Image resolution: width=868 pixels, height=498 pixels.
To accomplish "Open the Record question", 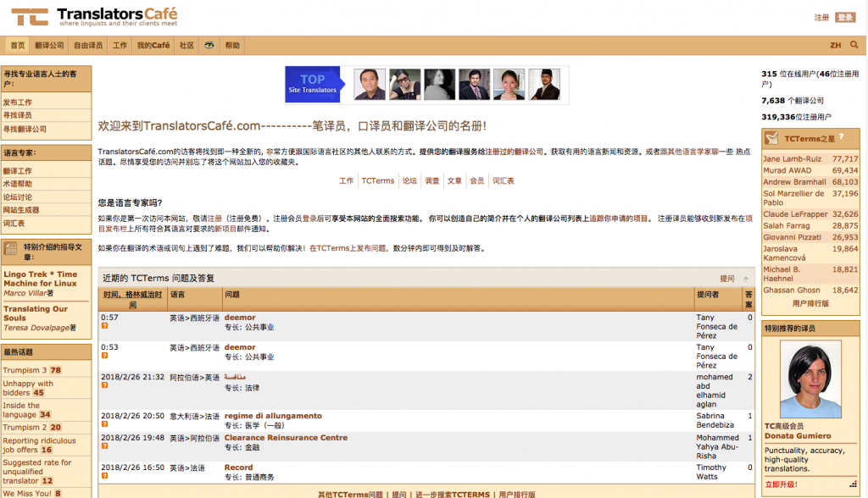I will click(x=238, y=468).
